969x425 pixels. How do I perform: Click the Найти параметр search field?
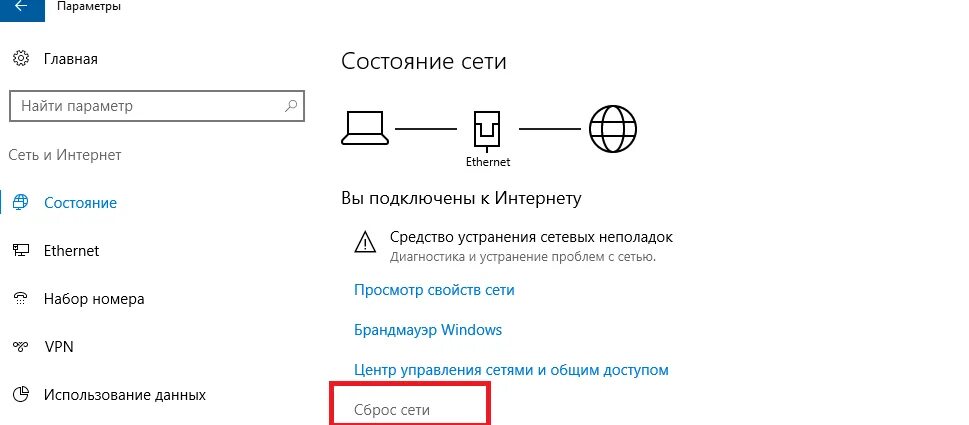(x=157, y=106)
